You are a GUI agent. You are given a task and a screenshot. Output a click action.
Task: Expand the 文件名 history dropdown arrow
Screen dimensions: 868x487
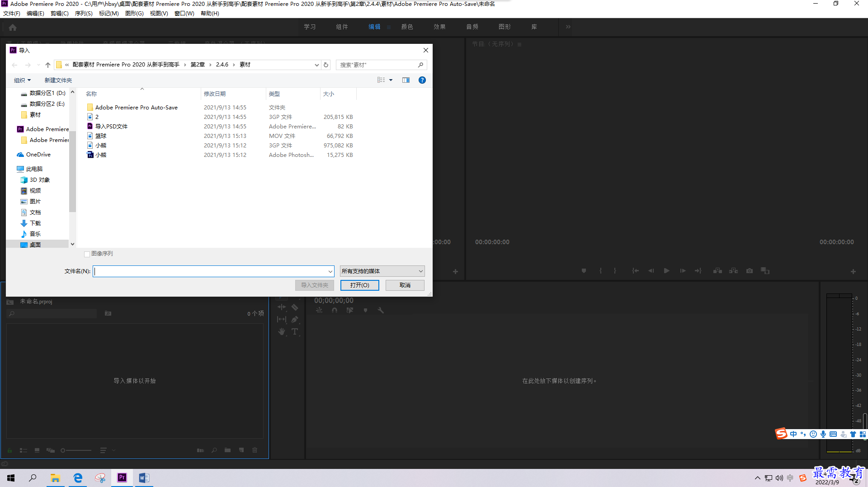[x=330, y=271]
